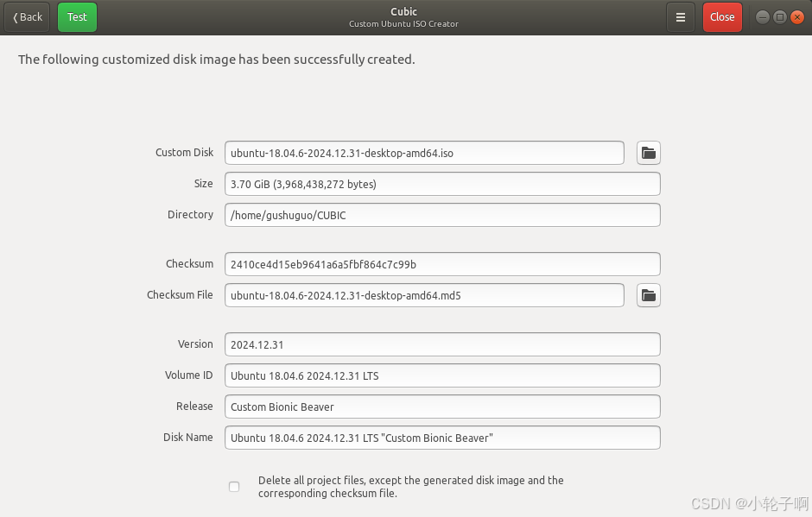Close window using orange titlebar button
The width and height of the screenshot is (812, 517).
(797, 17)
